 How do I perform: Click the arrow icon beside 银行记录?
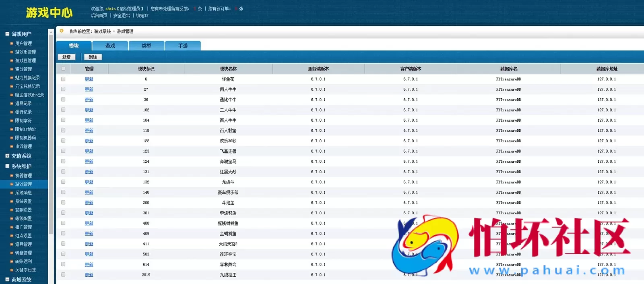pos(12,112)
